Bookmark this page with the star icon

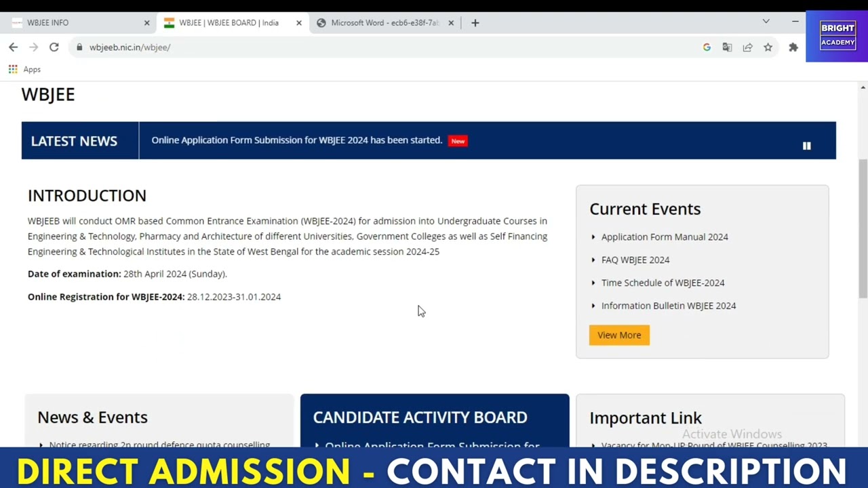pos(768,47)
